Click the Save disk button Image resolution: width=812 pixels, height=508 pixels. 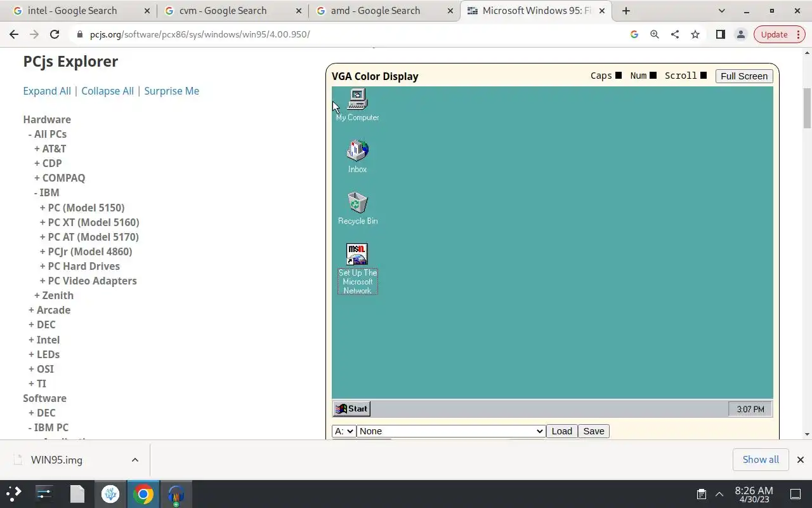click(x=594, y=431)
